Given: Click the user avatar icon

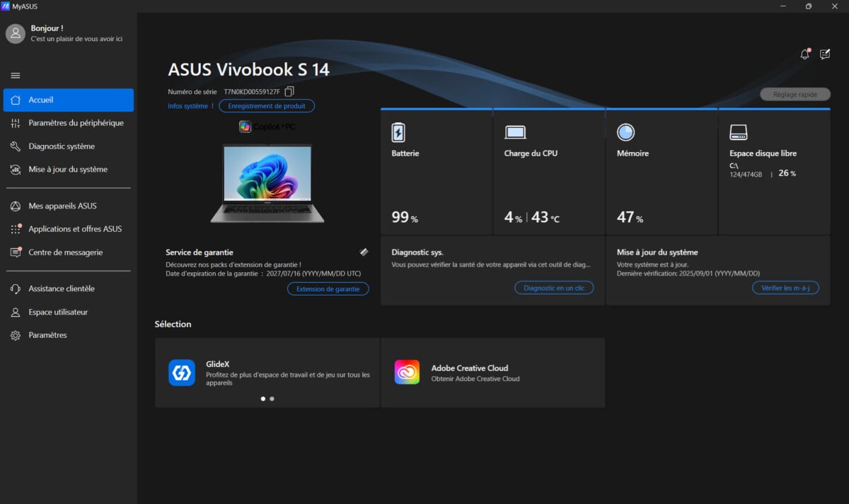Looking at the screenshot, I should [16, 33].
